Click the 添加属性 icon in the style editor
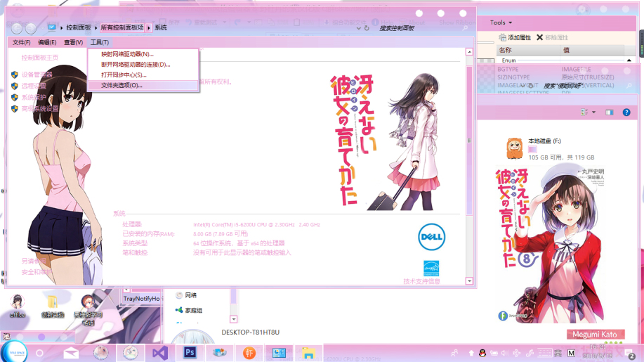This screenshot has width=644, height=362. (502, 37)
